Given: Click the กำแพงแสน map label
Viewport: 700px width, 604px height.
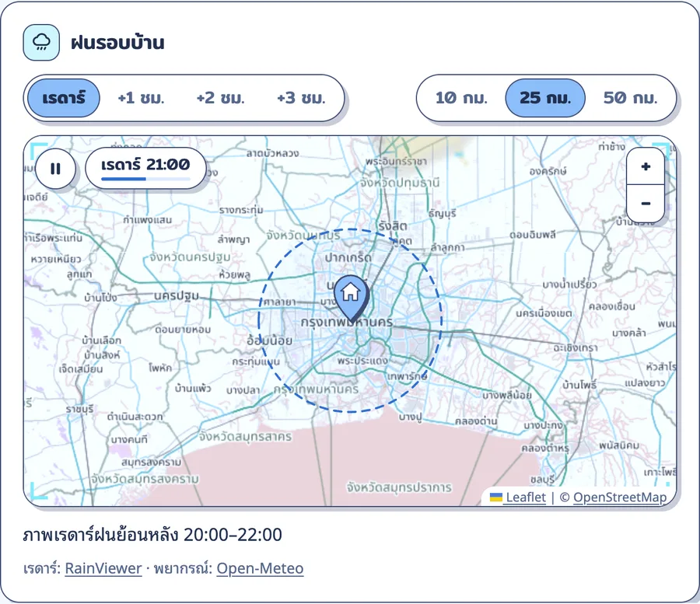Looking at the screenshot, I should click(x=147, y=219).
